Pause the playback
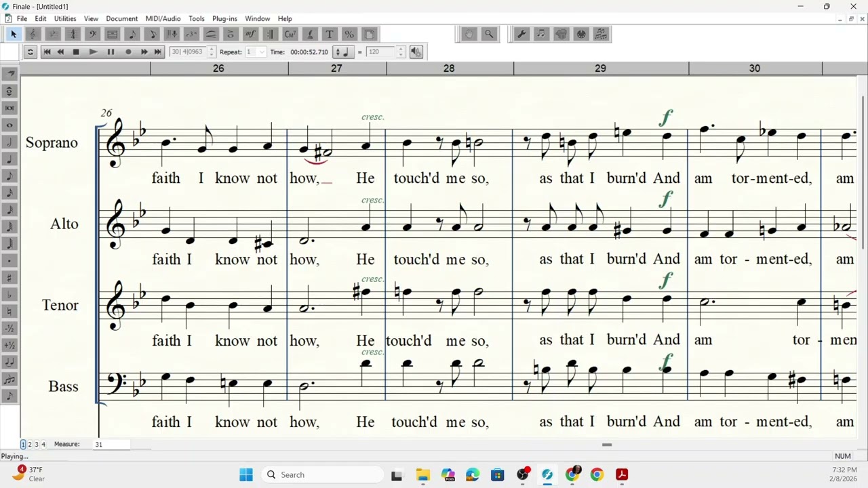This screenshot has height=488, width=868. coord(111,52)
